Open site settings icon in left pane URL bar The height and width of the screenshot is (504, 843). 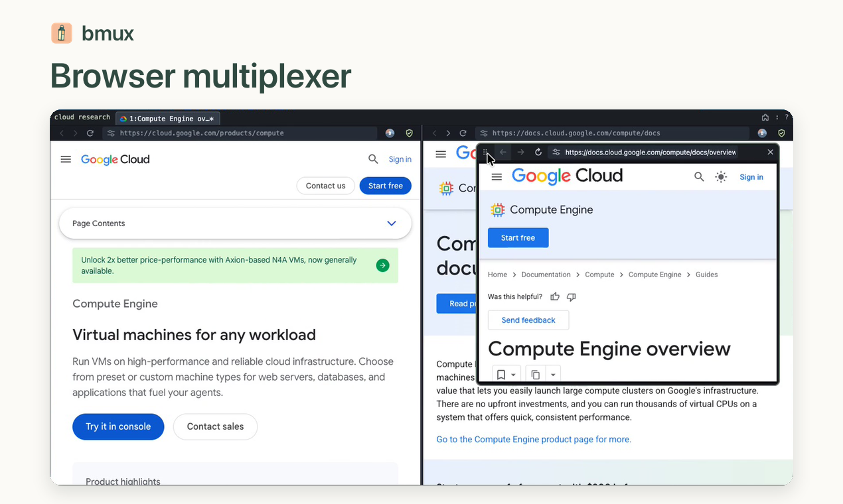click(x=111, y=133)
